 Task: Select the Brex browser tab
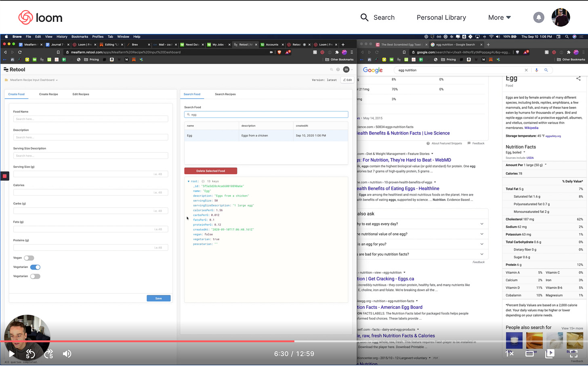click(x=139, y=44)
